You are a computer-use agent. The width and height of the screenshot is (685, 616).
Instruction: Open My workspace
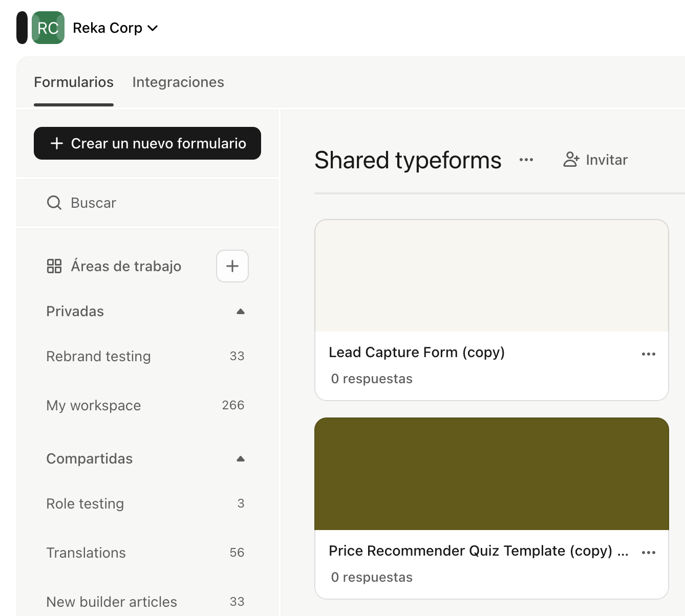click(145, 405)
